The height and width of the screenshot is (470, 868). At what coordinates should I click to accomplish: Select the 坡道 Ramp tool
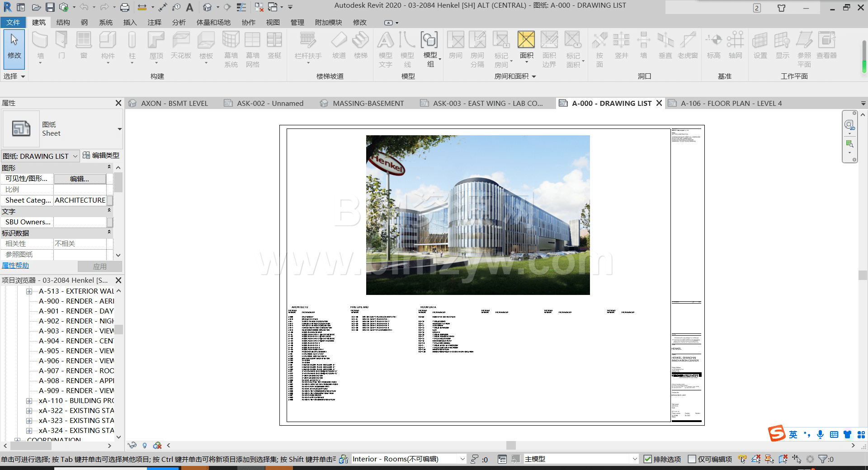(339, 46)
